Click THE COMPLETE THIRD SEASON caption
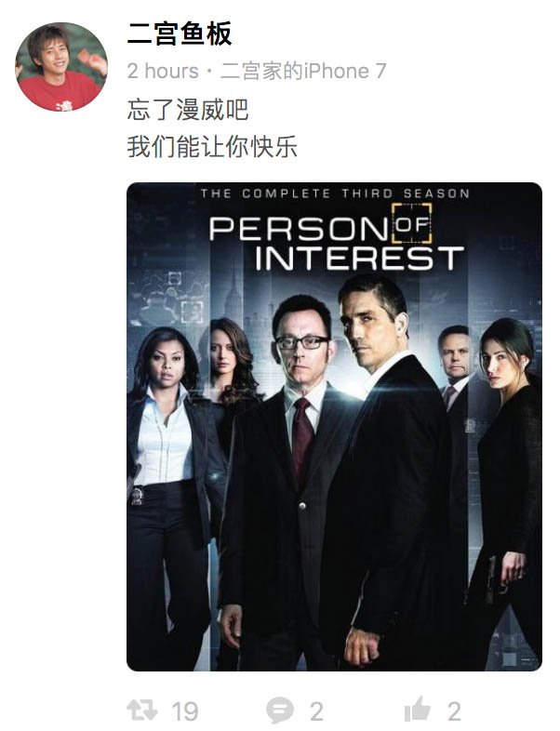Viewport: 560px width, 731px height. [x=335, y=193]
